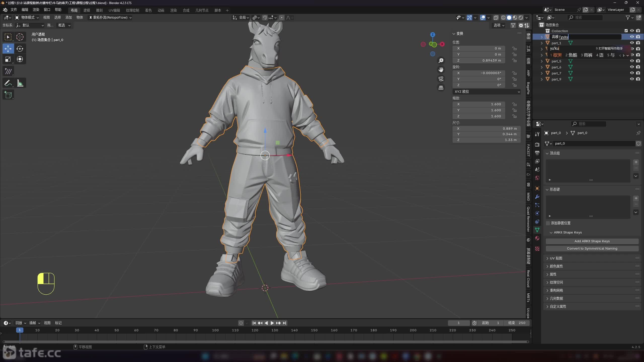Uncheck Collection exclude-from-view-layer checkbox

pyautogui.click(x=626, y=31)
